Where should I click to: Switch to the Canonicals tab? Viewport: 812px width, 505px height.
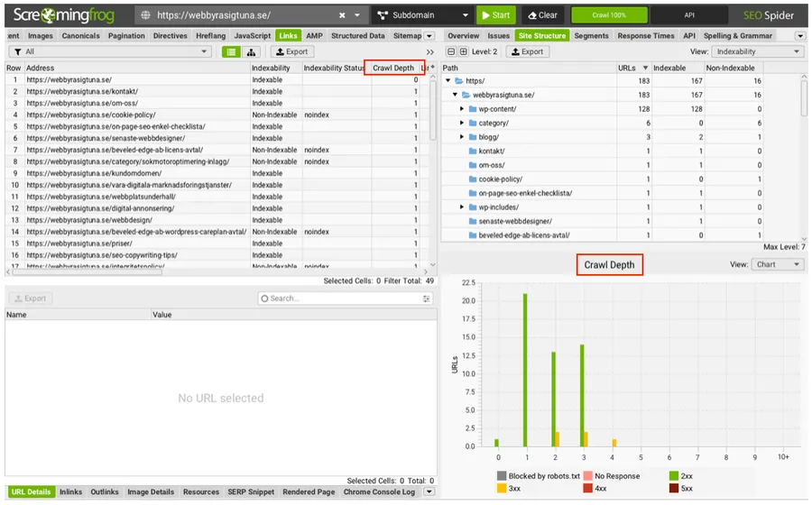(x=81, y=36)
